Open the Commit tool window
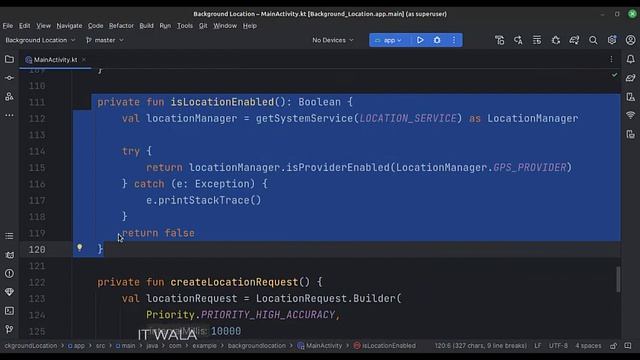The width and height of the screenshot is (640, 360). (9, 78)
